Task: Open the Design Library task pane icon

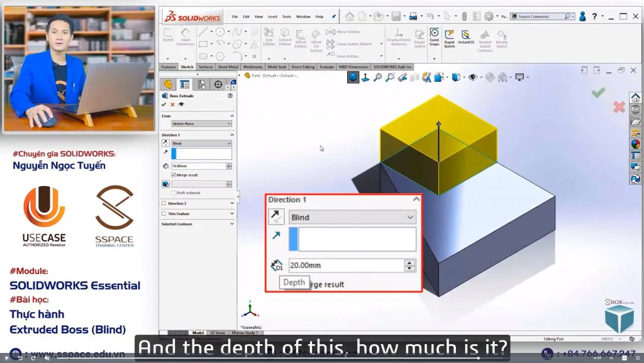Action: 635,109
